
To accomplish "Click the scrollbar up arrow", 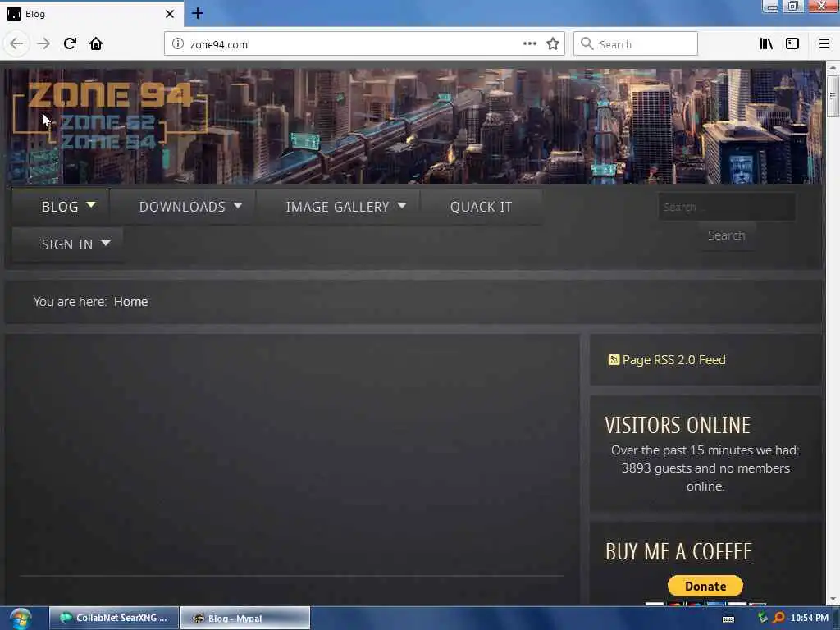I will 832,68.
